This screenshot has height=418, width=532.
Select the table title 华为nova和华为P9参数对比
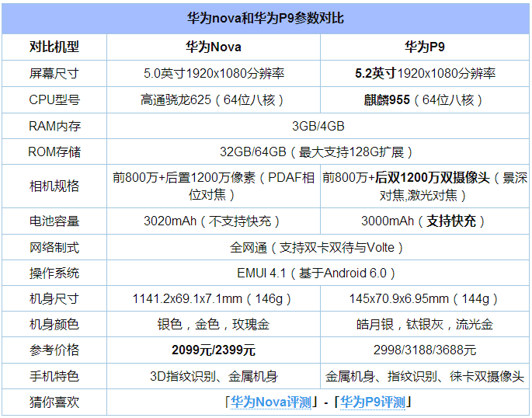point(266,19)
